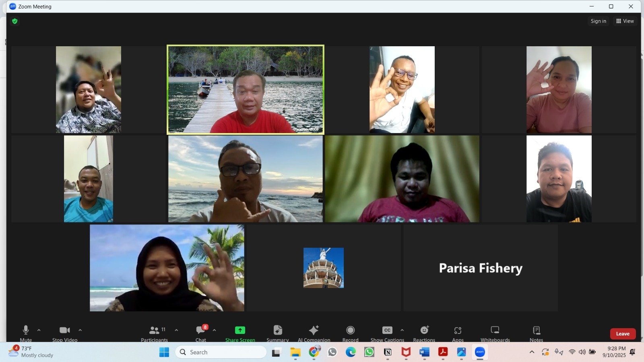Open Zoom Apps
This screenshot has height=362, width=644.
tap(458, 333)
